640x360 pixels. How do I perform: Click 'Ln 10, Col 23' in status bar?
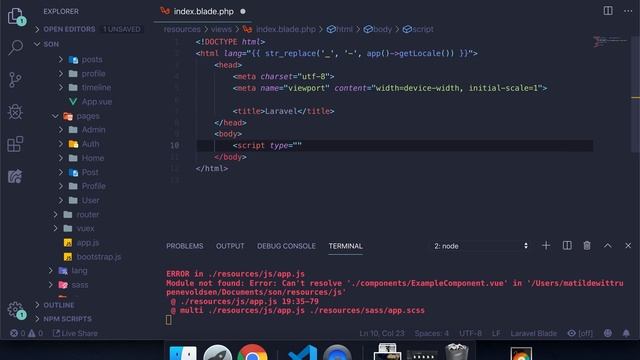(382, 333)
